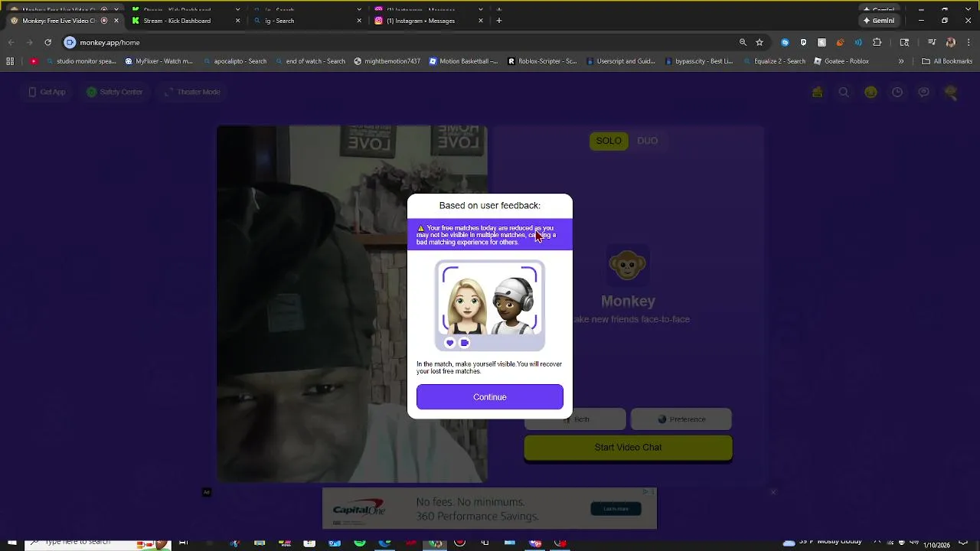Open the history clock icon in Monkey header
This screenshot has height=551, width=980.
tap(897, 93)
